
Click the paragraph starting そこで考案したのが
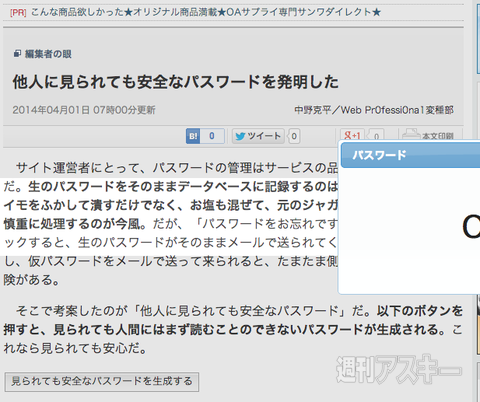(x=233, y=330)
